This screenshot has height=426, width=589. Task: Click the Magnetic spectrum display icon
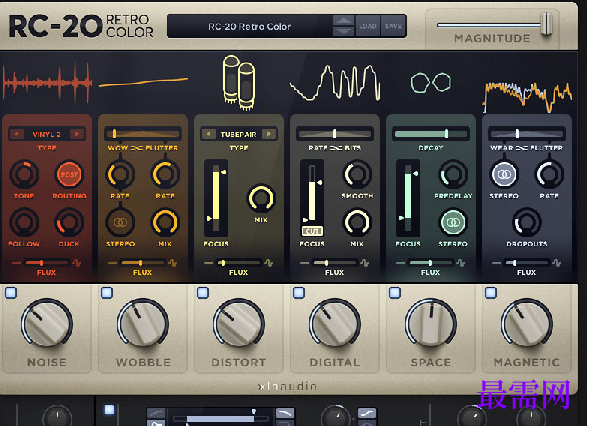point(527,97)
